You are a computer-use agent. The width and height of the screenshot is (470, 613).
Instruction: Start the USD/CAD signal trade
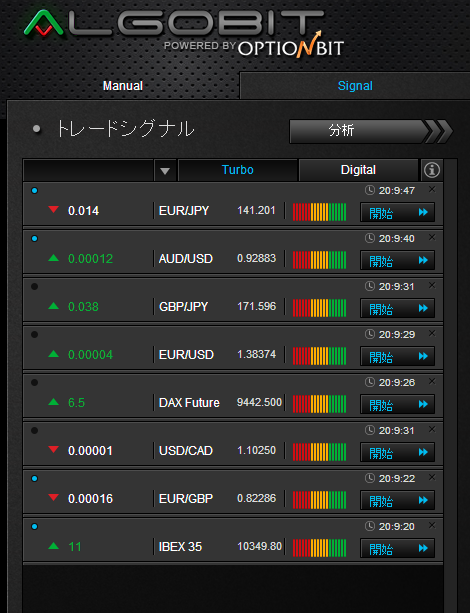pos(397,452)
